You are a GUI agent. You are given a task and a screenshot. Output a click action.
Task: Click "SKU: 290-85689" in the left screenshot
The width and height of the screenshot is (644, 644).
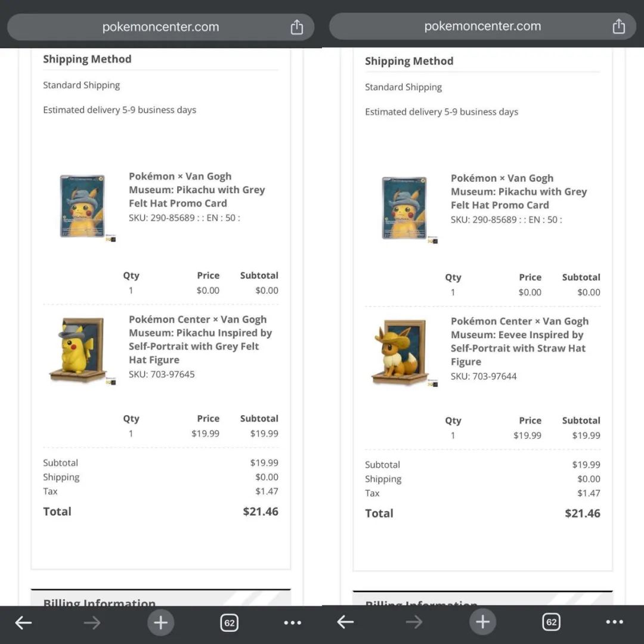click(x=184, y=218)
